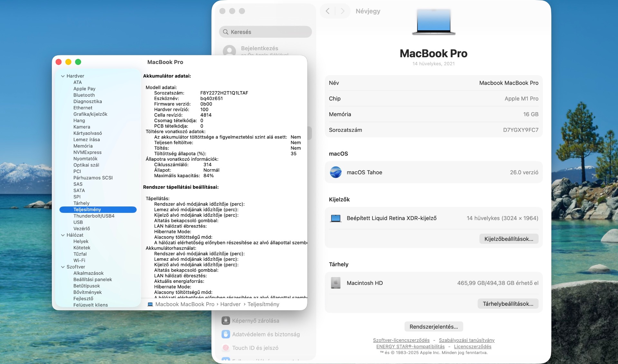This screenshot has width=618, height=364.
Task: Select Betűtípusok entry
Action: (x=87, y=286)
